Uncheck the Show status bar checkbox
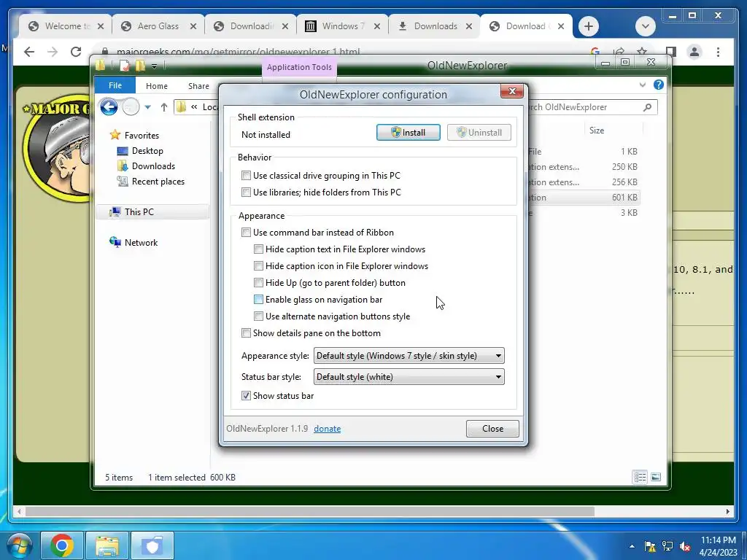The height and width of the screenshot is (560, 747). tap(246, 396)
